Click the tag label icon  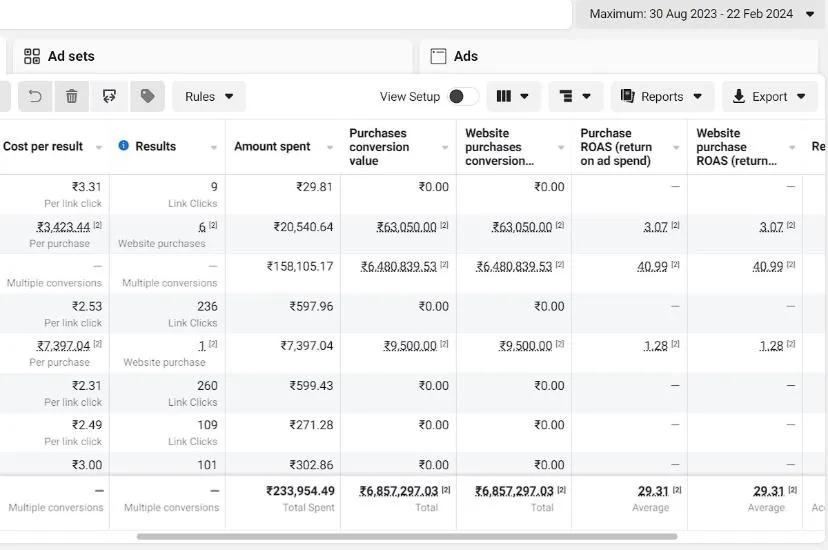(x=147, y=96)
